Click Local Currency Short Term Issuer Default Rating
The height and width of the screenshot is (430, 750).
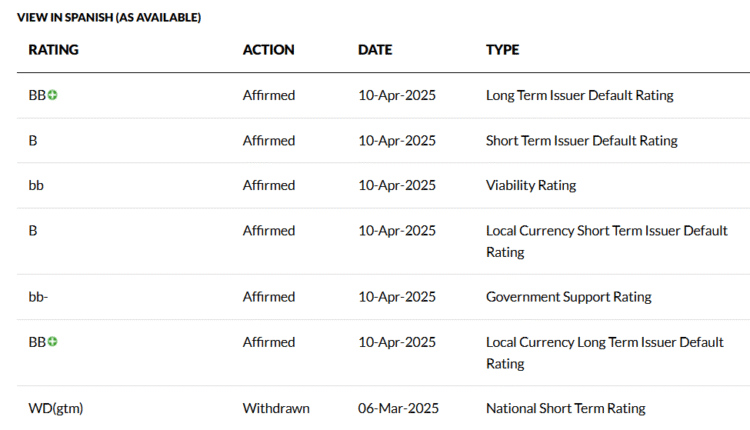[606, 240]
